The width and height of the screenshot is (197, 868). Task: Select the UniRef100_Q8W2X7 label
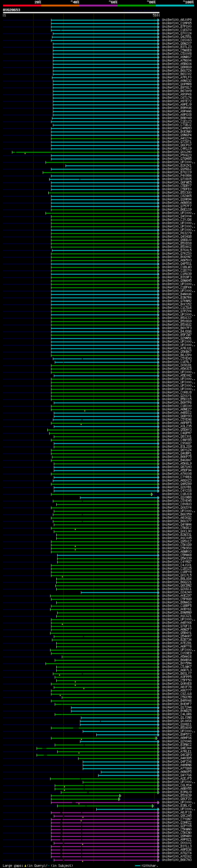177,43
